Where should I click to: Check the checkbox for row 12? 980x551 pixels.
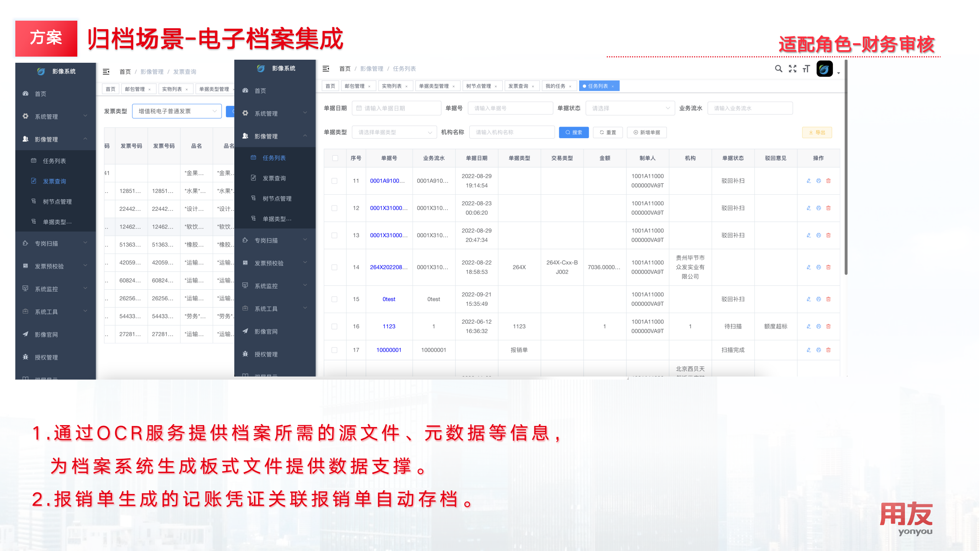[335, 208]
